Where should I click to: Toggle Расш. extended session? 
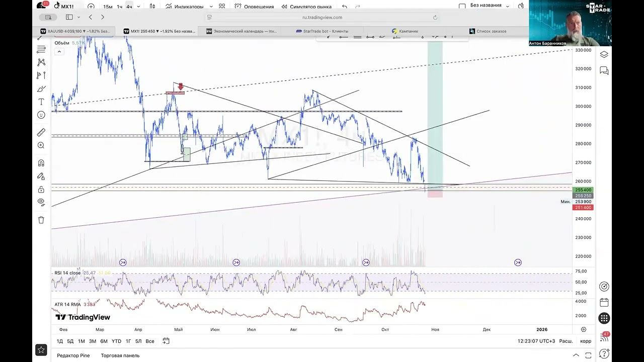[x=566, y=341]
